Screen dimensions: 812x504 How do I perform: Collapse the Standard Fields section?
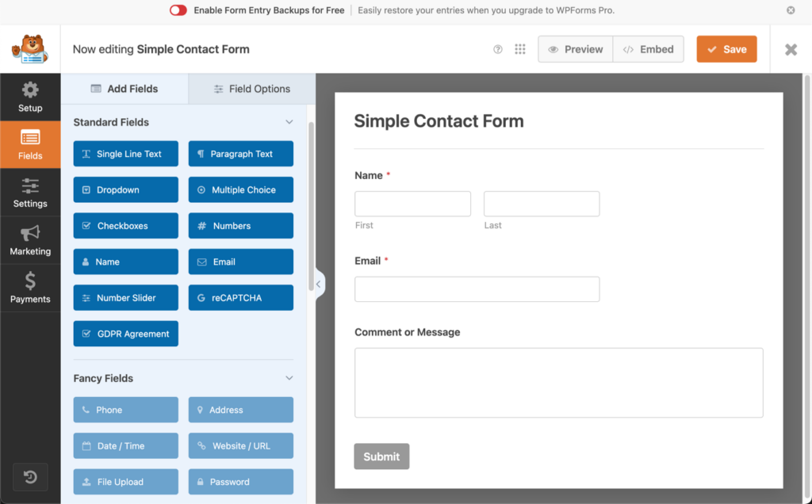(x=290, y=122)
